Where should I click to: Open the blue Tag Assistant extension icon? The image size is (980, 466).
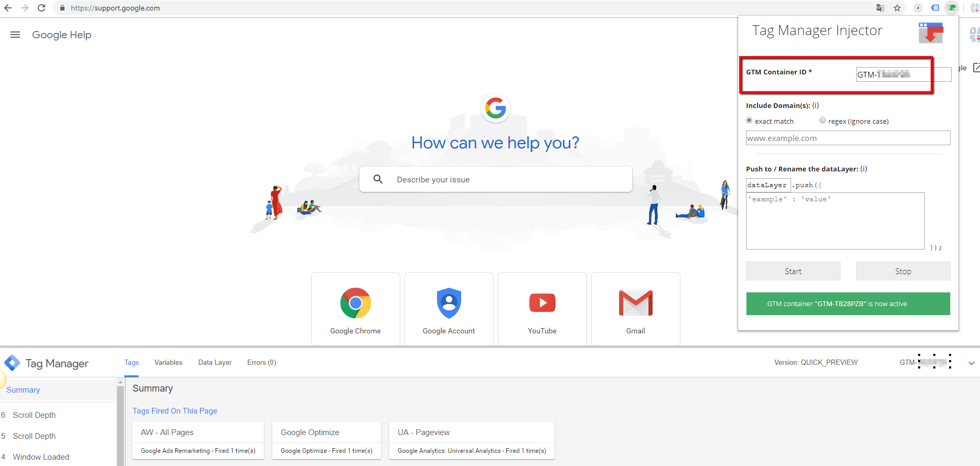[x=935, y=8]
